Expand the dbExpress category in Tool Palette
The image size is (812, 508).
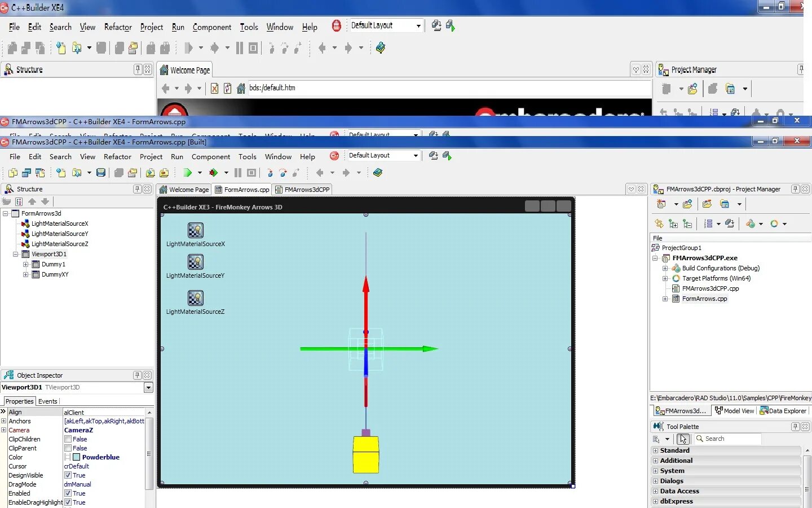655,501
